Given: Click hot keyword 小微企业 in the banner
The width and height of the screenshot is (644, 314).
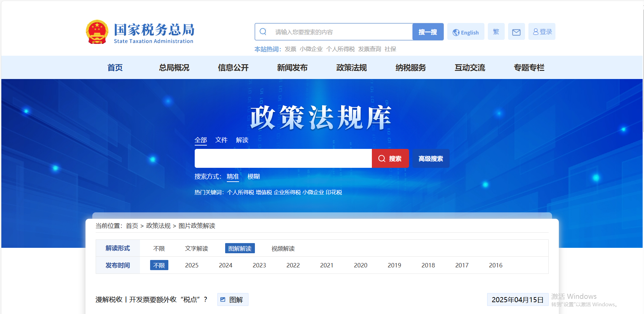Looking at the screenshot, I should (x=313, y=192).
